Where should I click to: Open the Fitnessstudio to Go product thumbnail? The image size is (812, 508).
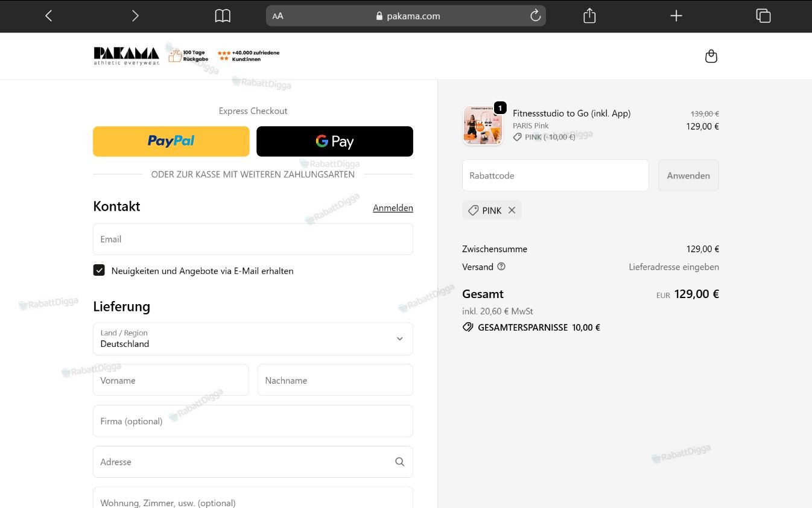click(483, 125)
